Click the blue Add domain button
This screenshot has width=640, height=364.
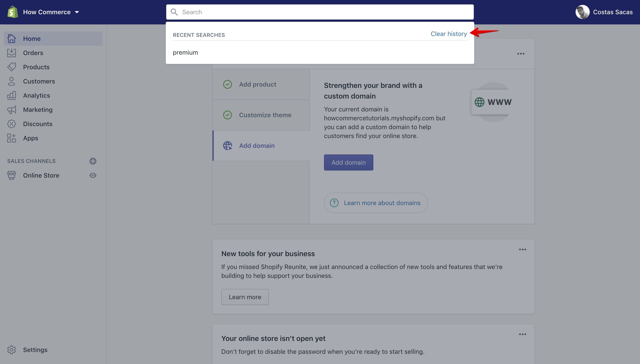[x=348, y=162]
